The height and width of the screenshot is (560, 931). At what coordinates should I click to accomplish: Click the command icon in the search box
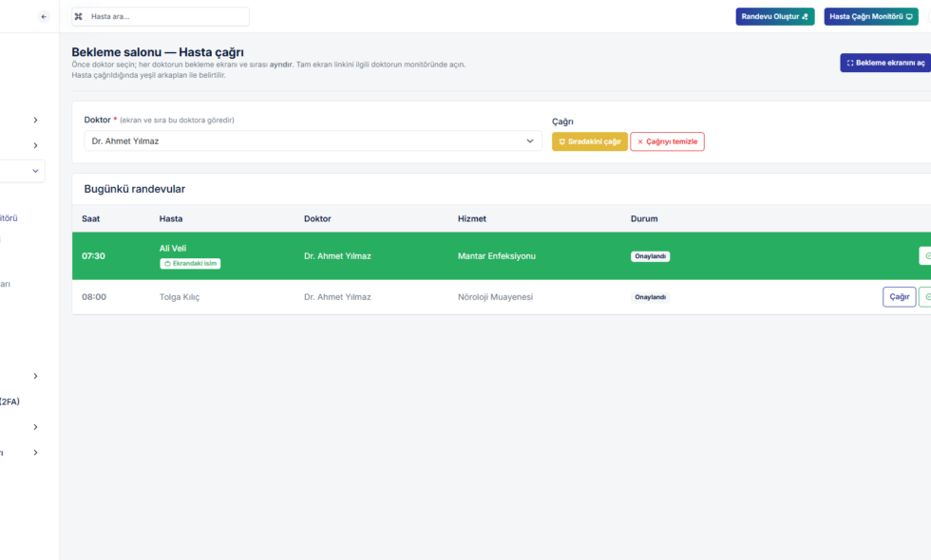point(79,17)
